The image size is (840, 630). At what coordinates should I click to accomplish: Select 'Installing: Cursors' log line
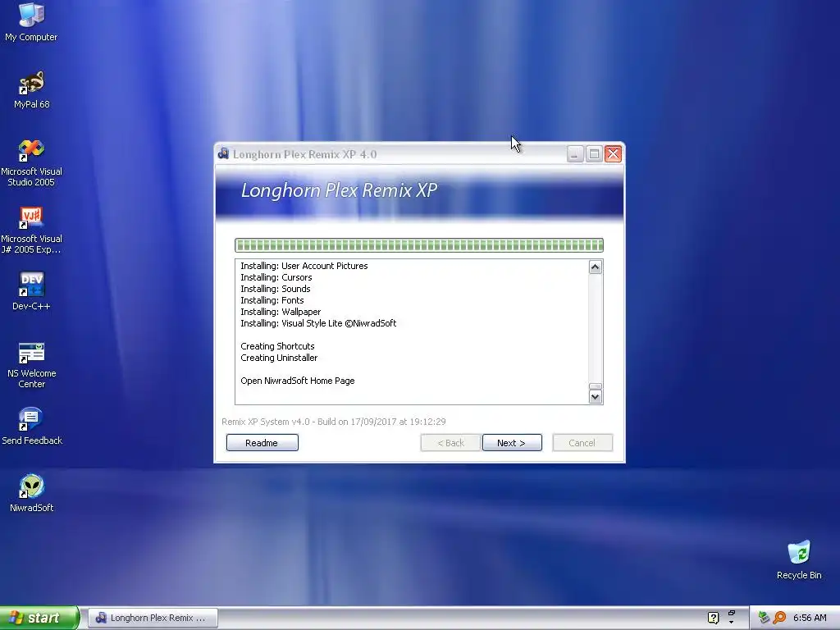point(276,277)
